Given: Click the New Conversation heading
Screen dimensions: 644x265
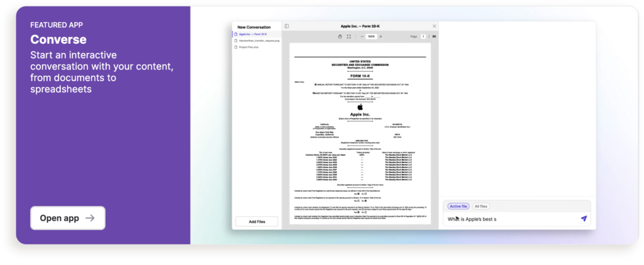Looking at the screenshot, I should coord(254,27).
